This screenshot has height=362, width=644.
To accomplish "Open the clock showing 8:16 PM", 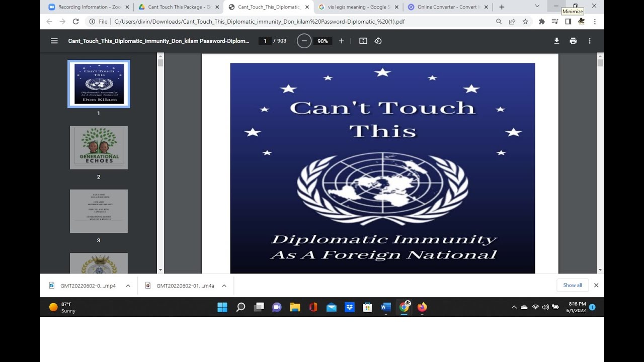I will tap(577, 307).
